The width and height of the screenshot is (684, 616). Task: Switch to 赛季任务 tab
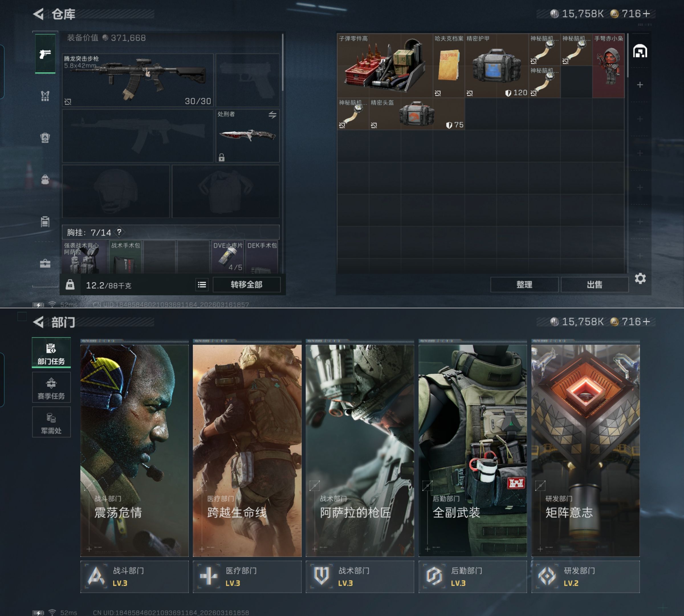[x=51, y=388]
